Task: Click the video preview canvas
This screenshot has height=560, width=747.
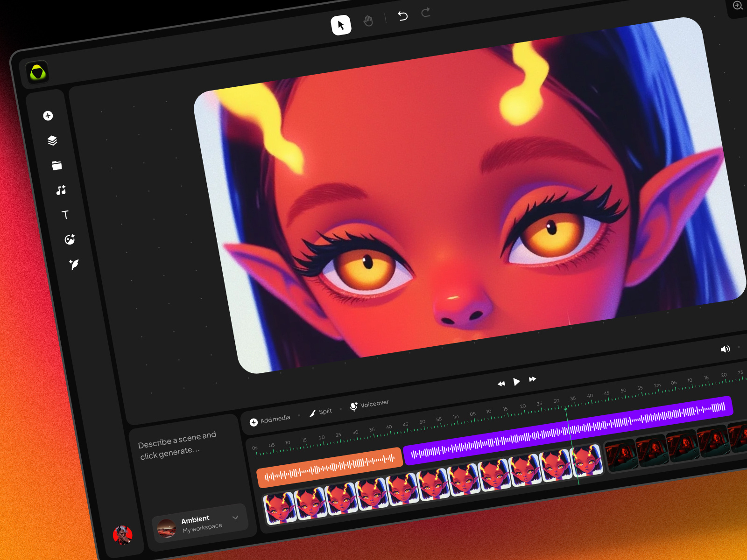Action: click(469, 196)
